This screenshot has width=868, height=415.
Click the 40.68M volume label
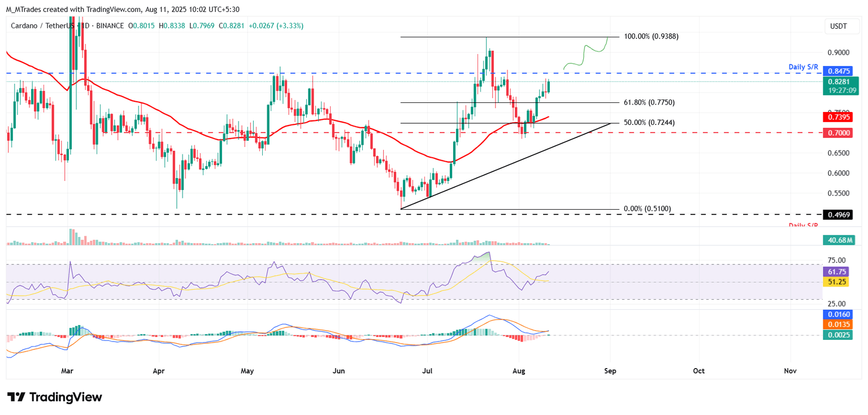pyautogui.click(x=839, y=240)
